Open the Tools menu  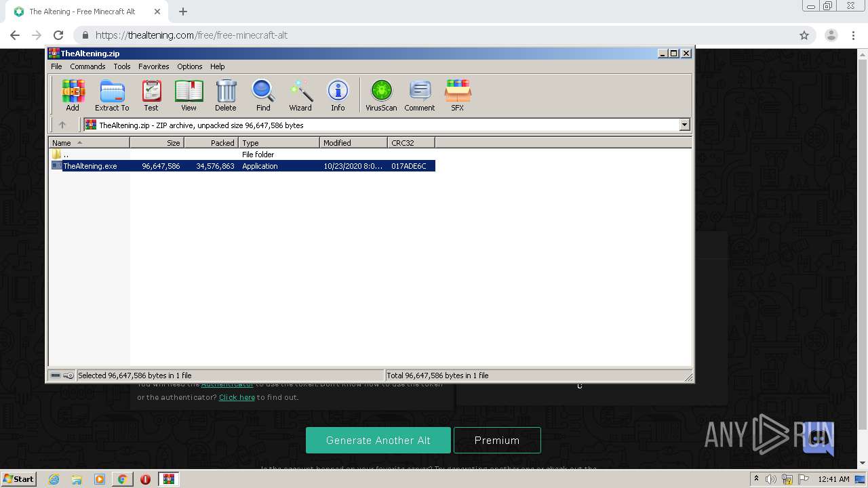click(x=122, y=66)
